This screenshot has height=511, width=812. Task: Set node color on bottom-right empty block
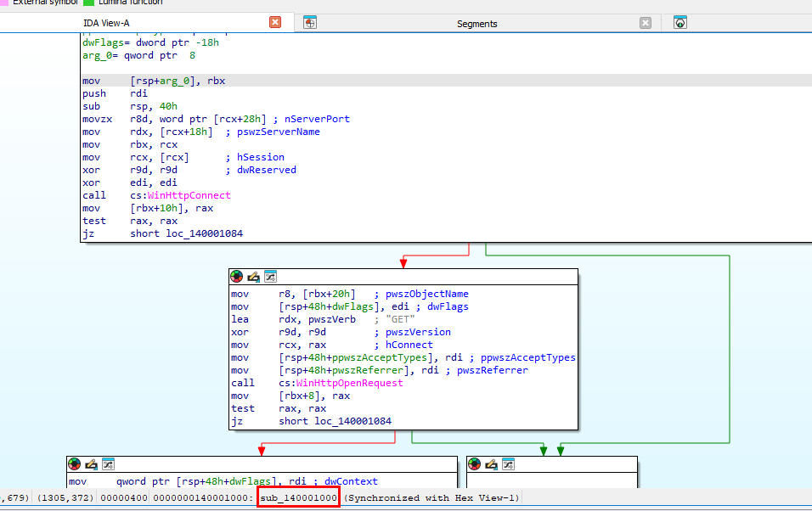tap(476, 464)
